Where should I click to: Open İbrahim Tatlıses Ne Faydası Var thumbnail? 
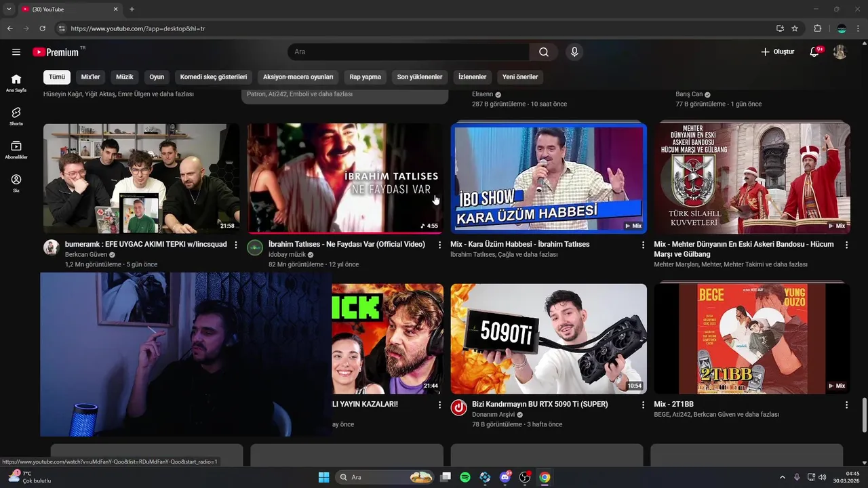345,178
